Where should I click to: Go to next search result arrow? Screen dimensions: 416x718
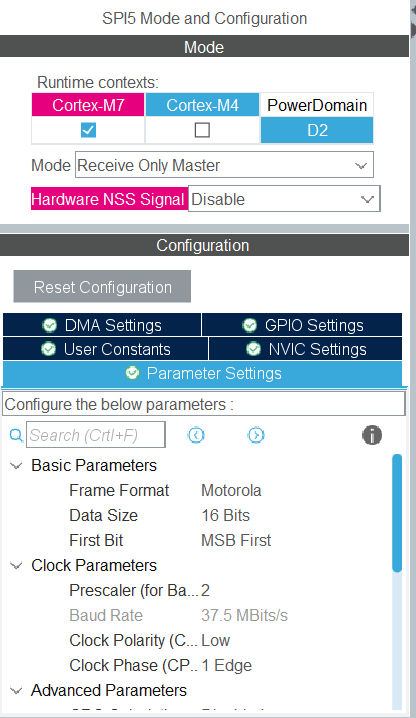(256, 435)
